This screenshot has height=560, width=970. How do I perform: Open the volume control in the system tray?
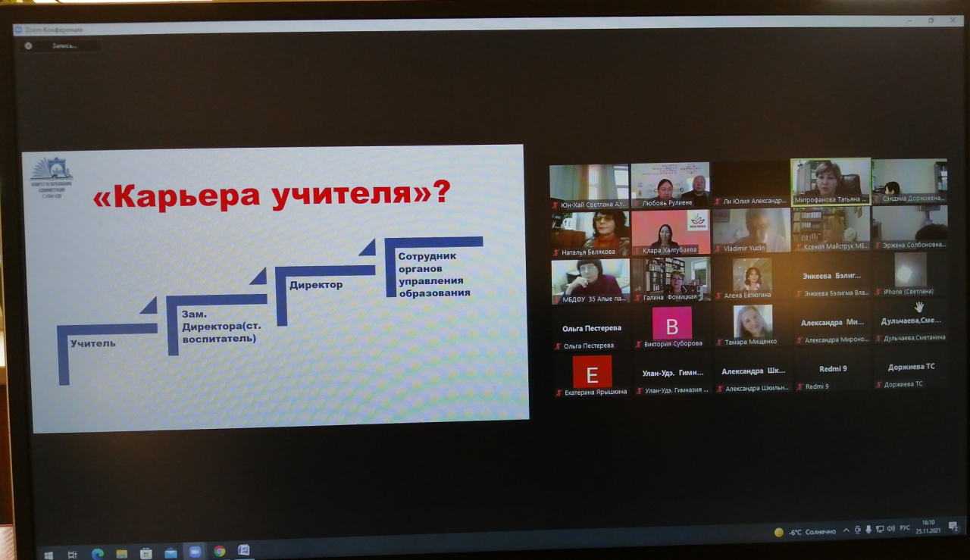(x=890, y=528)
